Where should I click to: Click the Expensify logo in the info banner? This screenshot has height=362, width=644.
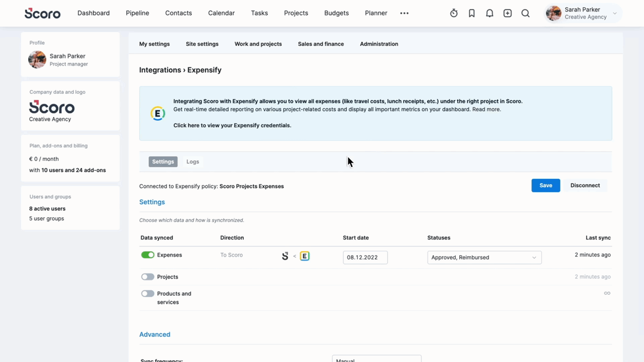158,114
